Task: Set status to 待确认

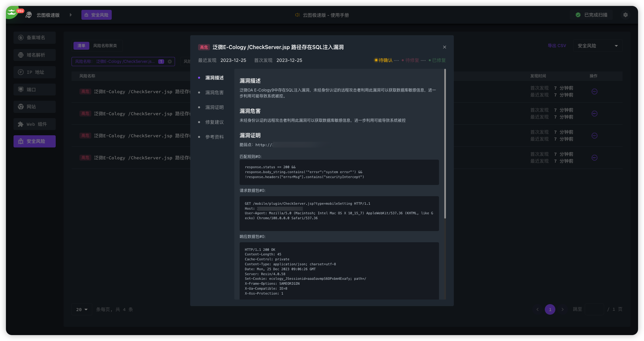Action: (x=385, y=60)
